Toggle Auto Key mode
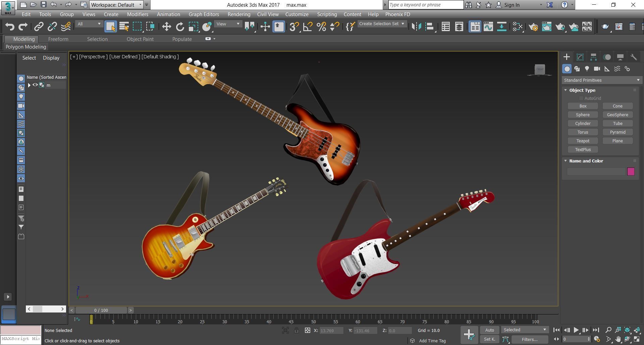Viewport: 644px width, 345px height. [x=489, y=330]
